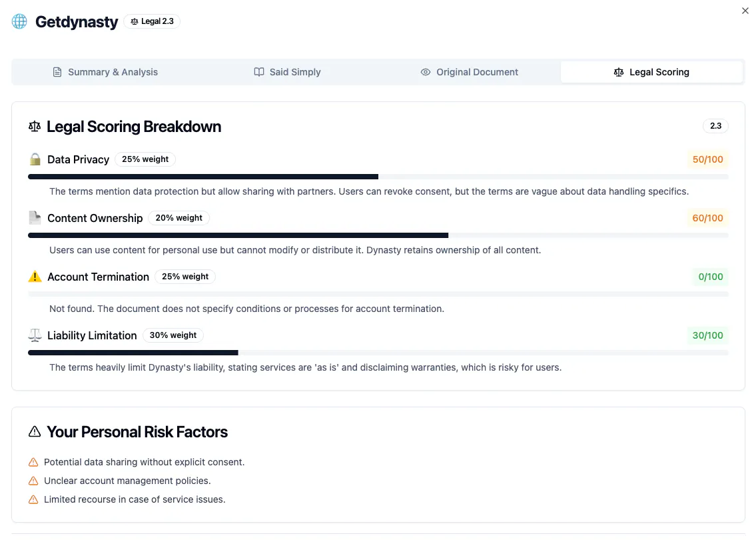Viewport: 756px width, 542px height.
Task: Click the Data Privacy progress bar
Action: 378,177
